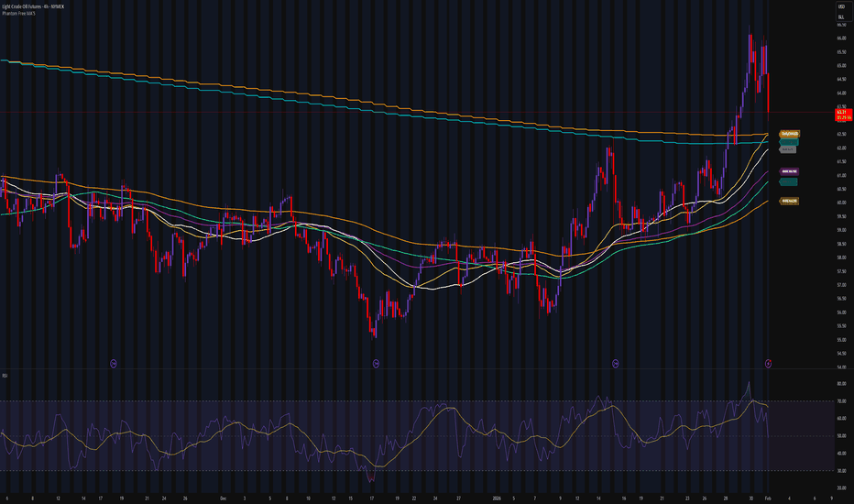
Task: Click the gold moving average label near 62.50
Action: coord(790,134)
